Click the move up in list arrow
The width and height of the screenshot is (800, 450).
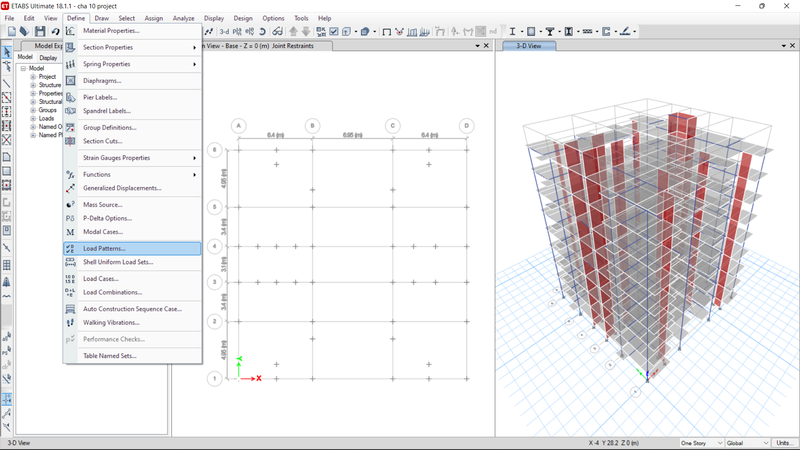293,32
